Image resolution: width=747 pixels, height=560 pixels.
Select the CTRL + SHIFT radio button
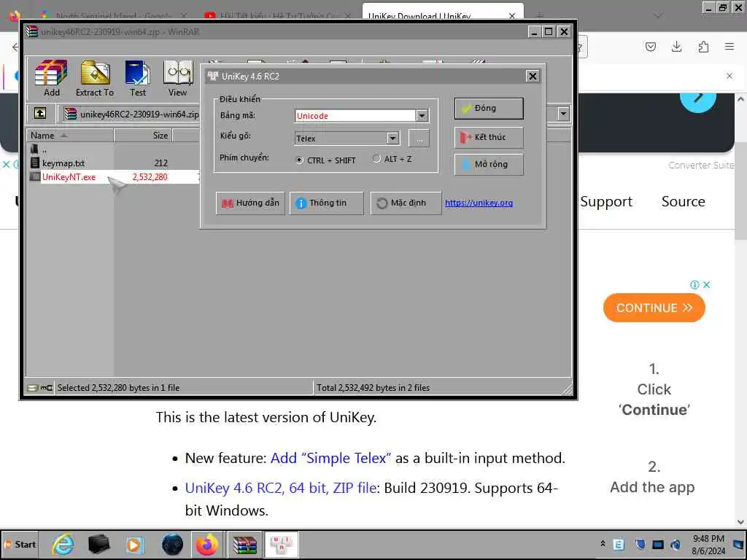(x=299, y=160)
